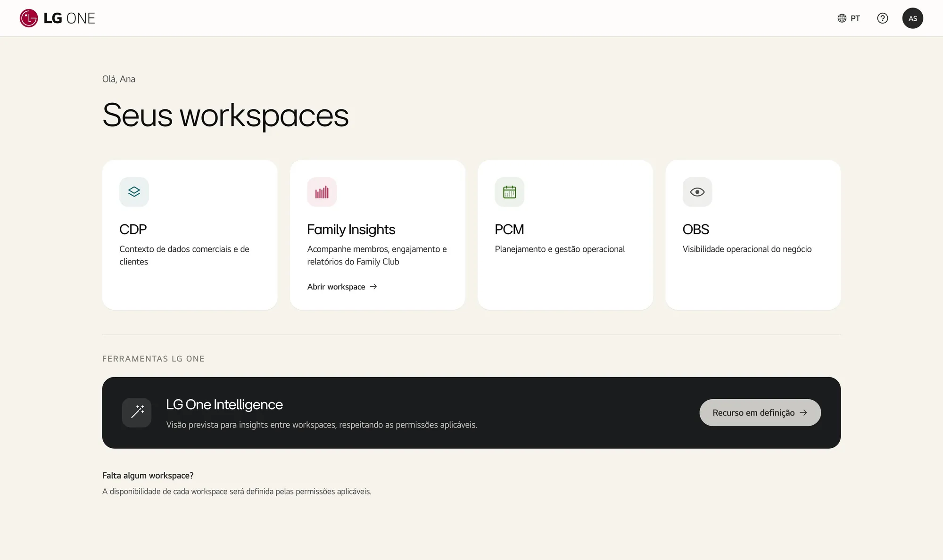
Task: Open the PCM workspace title
Action: [x=509, y=230]
